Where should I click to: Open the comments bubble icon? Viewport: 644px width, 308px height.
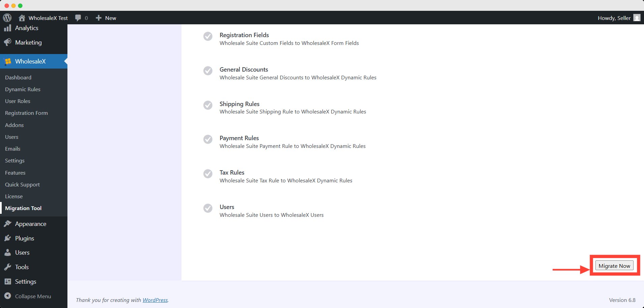point(78,18)
